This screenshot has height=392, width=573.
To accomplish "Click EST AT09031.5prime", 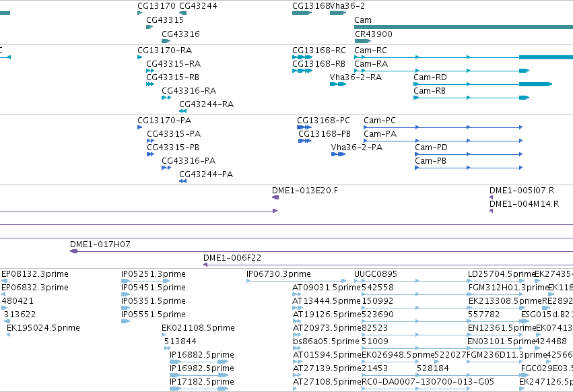I will coord(327,288).
